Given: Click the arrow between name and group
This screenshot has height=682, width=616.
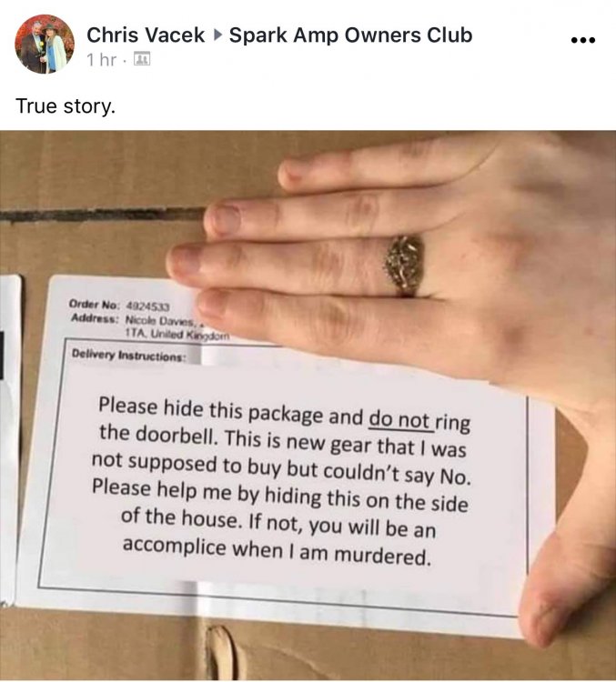Looking at the screenshot, I should pos(217,35).
